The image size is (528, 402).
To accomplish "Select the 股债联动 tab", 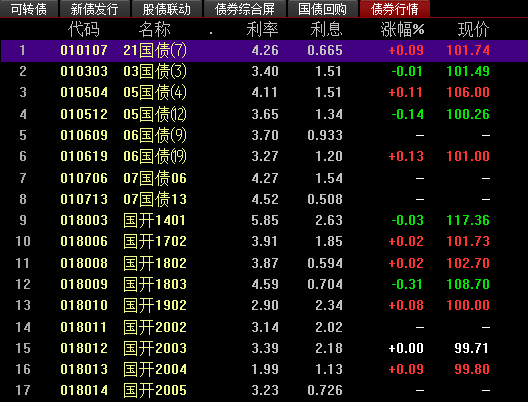I will [166, 9].
